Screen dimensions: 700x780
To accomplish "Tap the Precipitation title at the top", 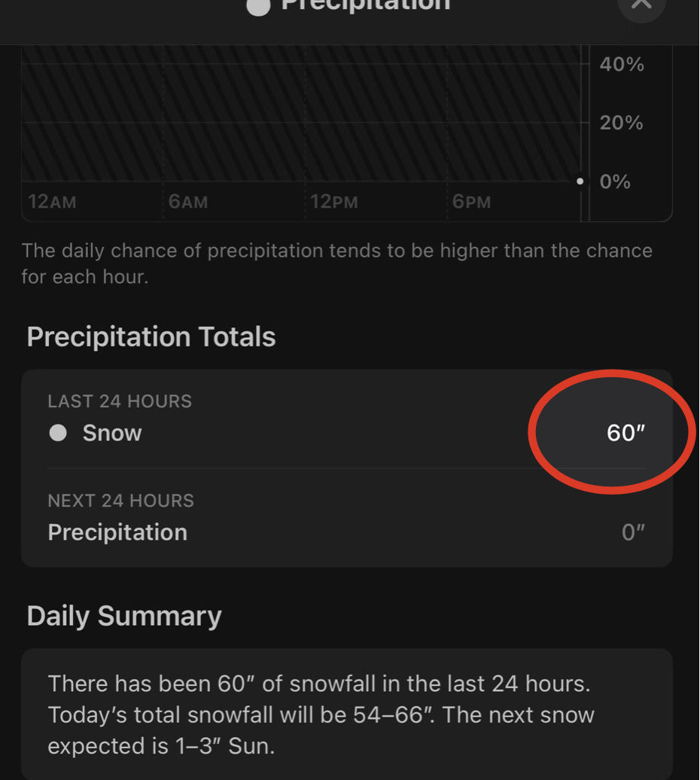I will pos(365,5).
